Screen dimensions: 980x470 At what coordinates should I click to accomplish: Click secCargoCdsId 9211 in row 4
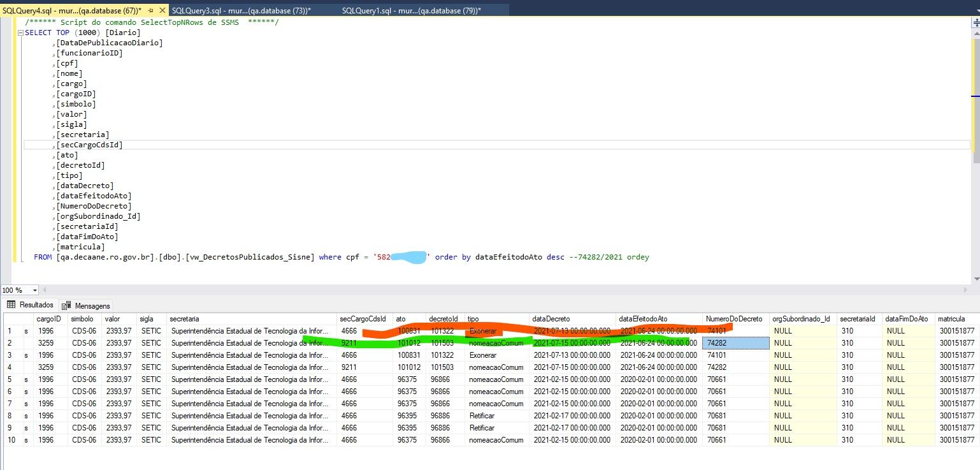364,367
